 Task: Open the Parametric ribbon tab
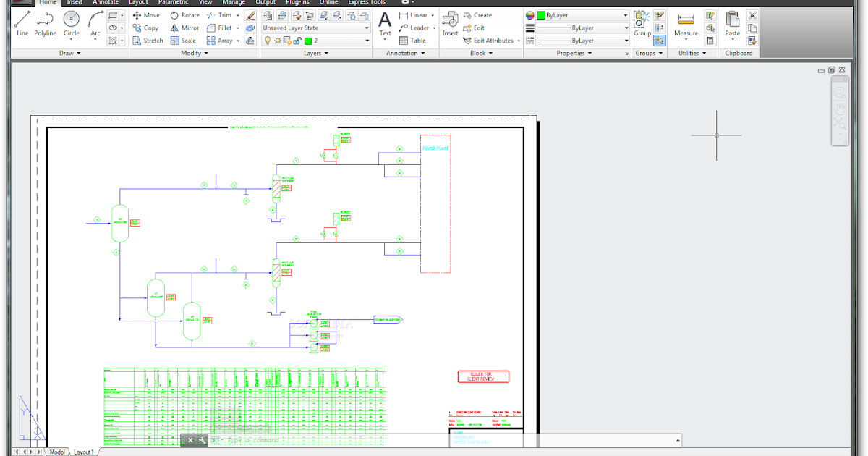coord(174,3)
